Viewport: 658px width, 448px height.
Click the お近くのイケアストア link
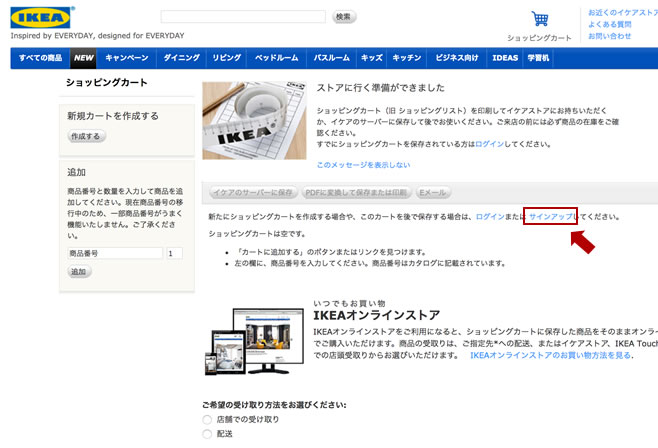(623, 13)
